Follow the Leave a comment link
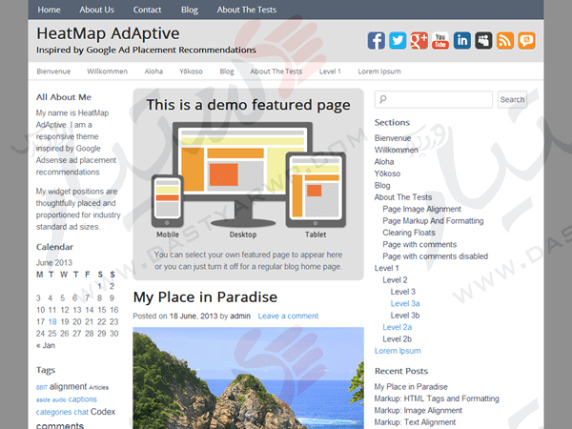This screenshot has height=429, width=572. click(x=288, y=316)
